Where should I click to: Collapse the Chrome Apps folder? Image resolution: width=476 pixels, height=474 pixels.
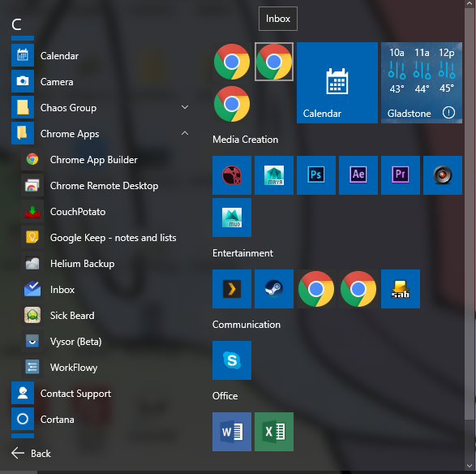point(101,133)
